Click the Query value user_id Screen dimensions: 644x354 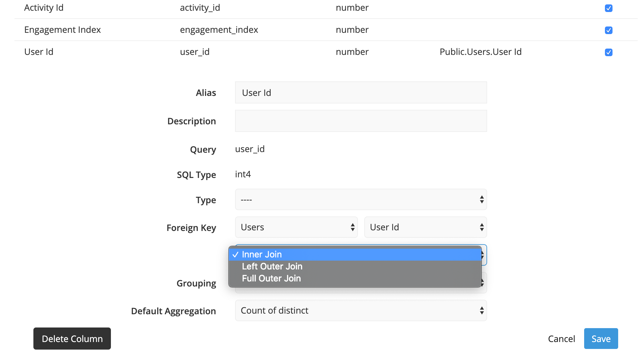tap(250, 149)
